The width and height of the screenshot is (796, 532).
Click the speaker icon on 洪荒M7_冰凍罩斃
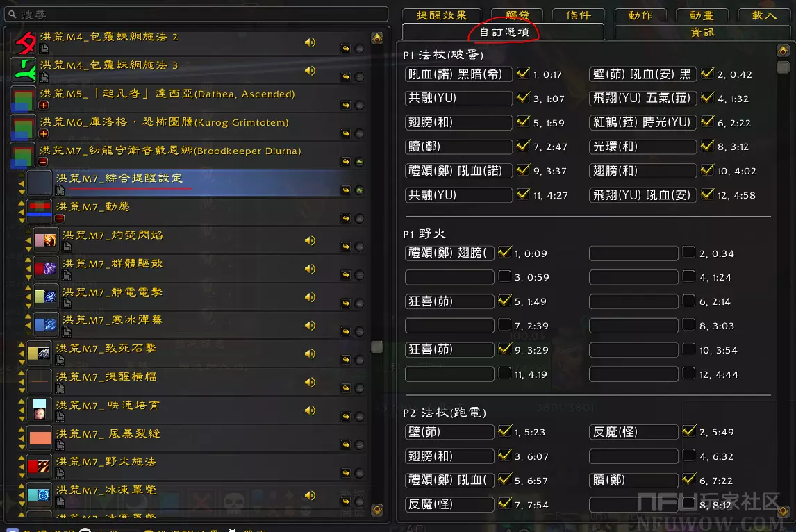(310, 495)
